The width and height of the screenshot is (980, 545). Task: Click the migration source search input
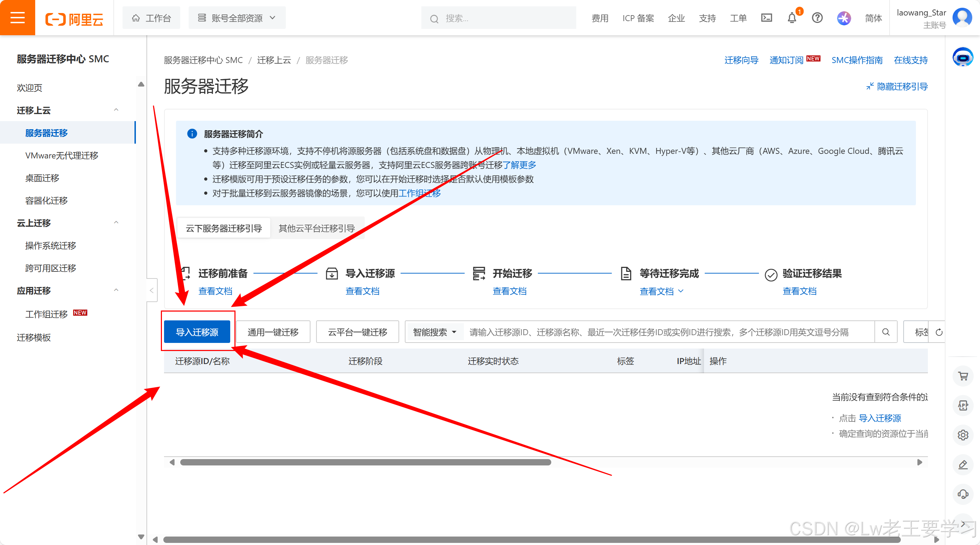(x=669, y=332)
